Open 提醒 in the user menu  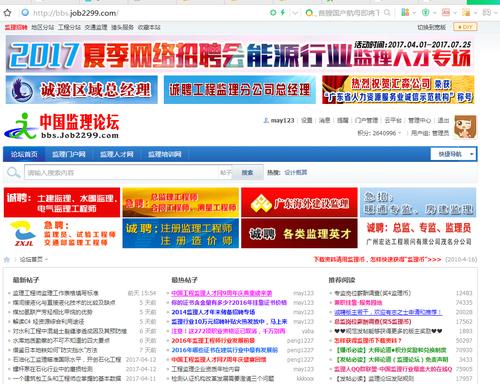[x=342, y=120]
